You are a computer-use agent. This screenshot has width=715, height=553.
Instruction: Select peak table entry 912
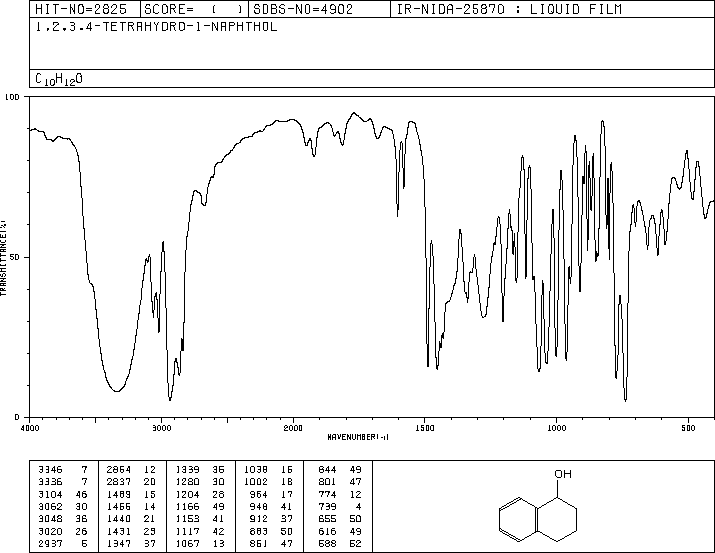point(259,519)
